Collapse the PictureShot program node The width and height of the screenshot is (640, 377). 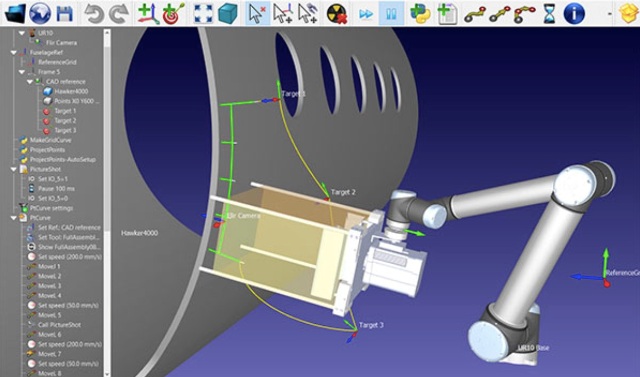[13, 169]
